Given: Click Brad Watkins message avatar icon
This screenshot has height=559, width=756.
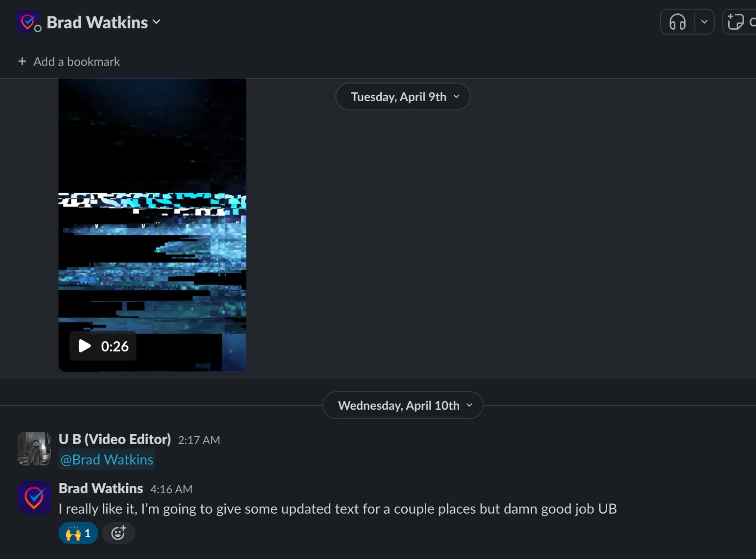Looking at the screenshot, I should 34,498.
